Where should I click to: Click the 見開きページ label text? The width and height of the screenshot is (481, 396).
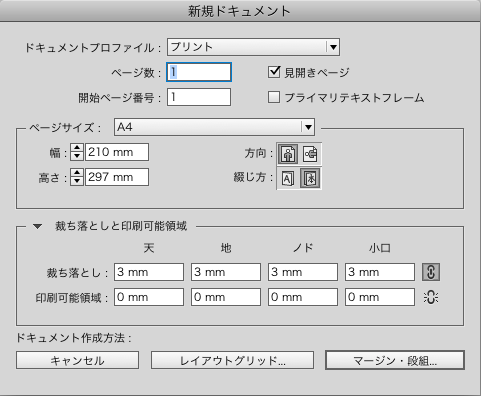pyautogui.click(x=317, y=72)
